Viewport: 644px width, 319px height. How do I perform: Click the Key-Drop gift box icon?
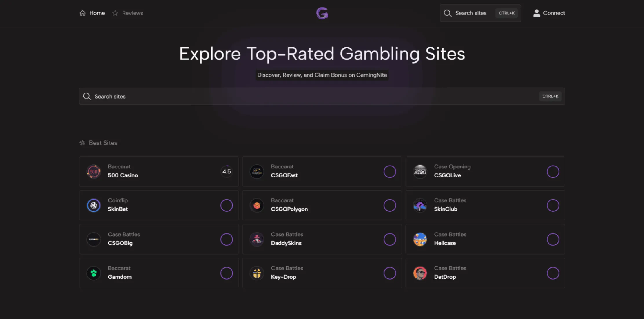pos(257,273)
